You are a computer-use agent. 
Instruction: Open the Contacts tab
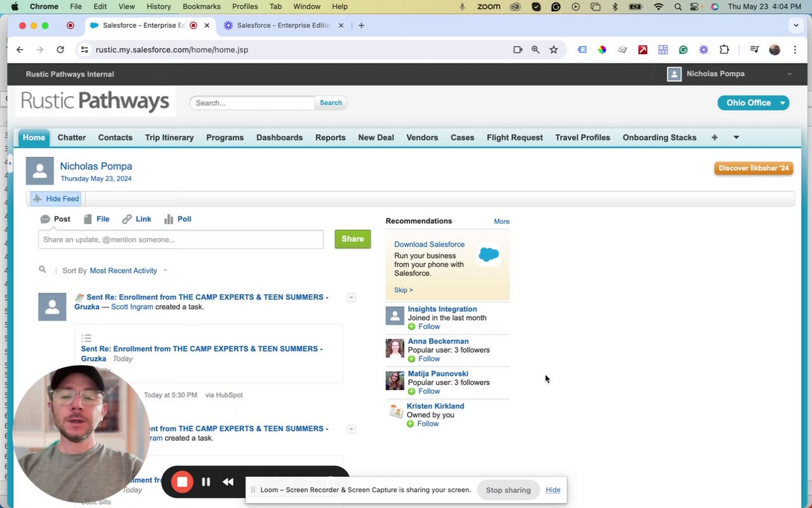click(115, 137)
